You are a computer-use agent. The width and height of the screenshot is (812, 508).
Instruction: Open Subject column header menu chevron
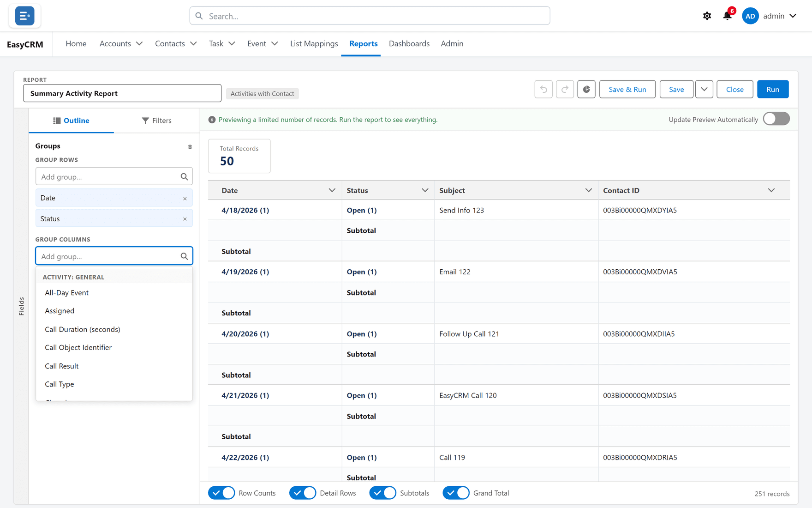pyautogui.click(x=588, y=190)
